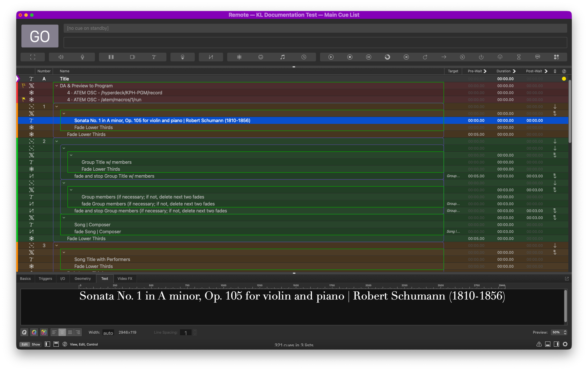Toggle the bottom panel icon in footer
The image size is (588, 371).
click(x=548, y=344)
